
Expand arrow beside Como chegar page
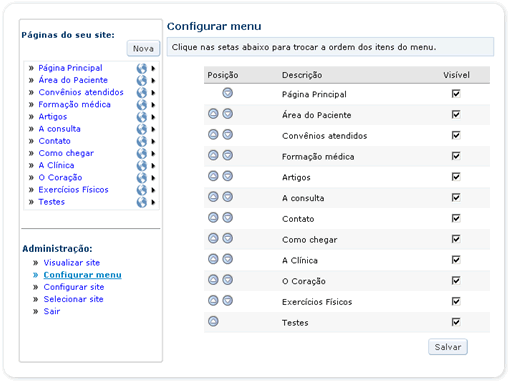click(x=153, y=153)
